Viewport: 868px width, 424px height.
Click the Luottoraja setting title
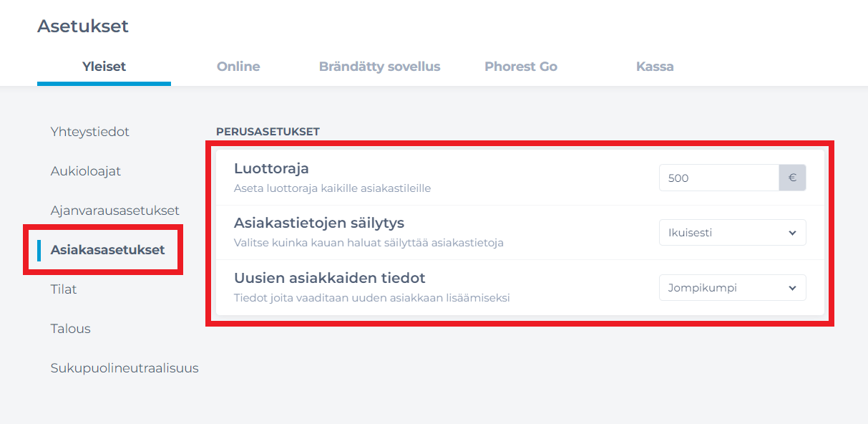coord(271,169)
